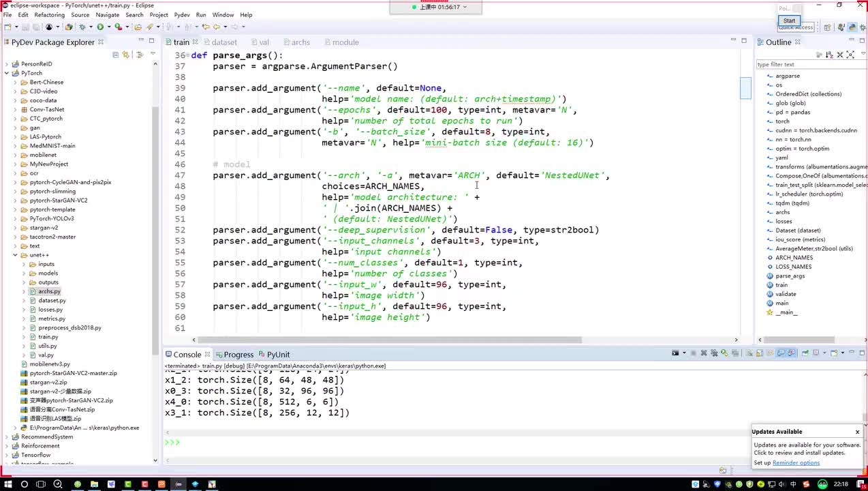Click the Open Perspective icon
This screenshot has width=868, height=491.
tap(827, 27)
